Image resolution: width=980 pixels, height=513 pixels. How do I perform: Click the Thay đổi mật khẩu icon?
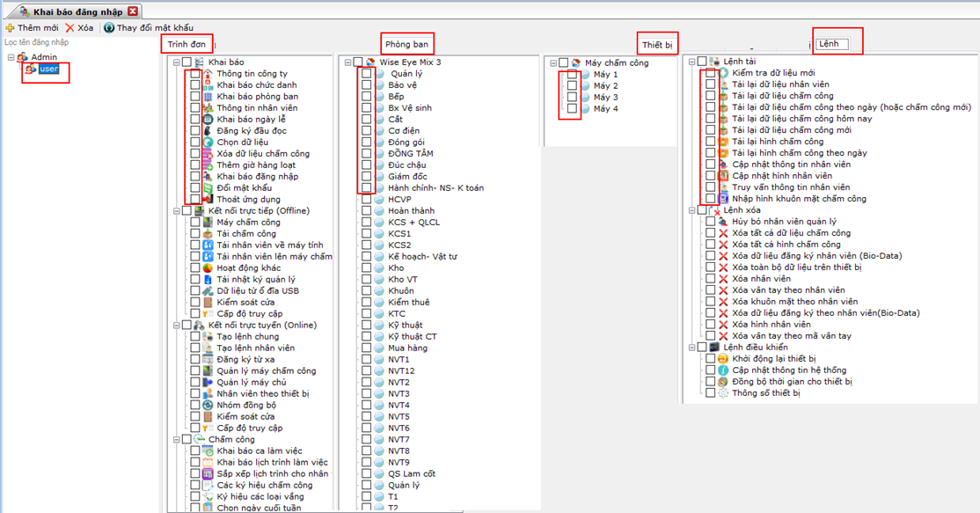point(109,28)
